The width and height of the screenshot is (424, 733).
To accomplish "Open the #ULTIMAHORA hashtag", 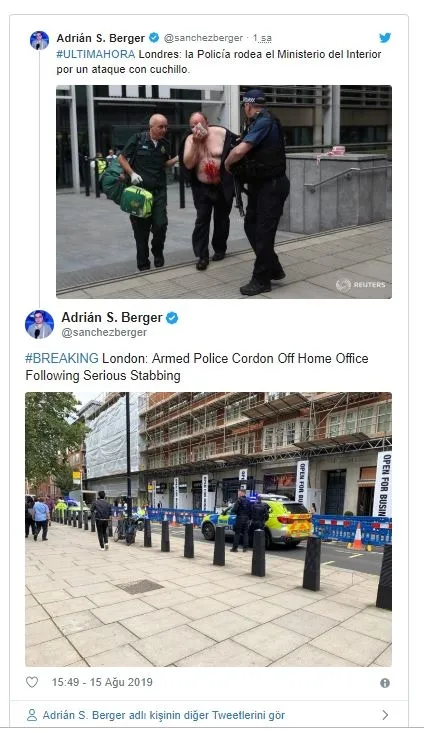I will click(x=96, y=54).
